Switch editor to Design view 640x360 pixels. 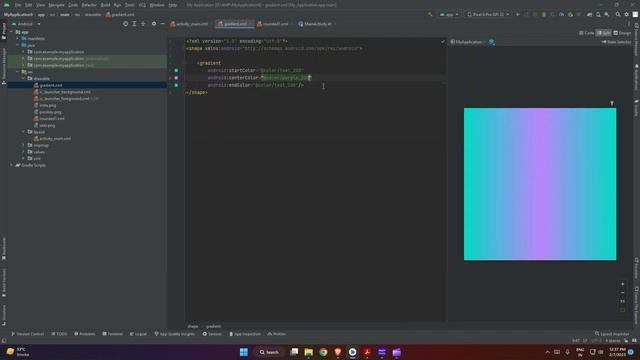tap(622, 33)
